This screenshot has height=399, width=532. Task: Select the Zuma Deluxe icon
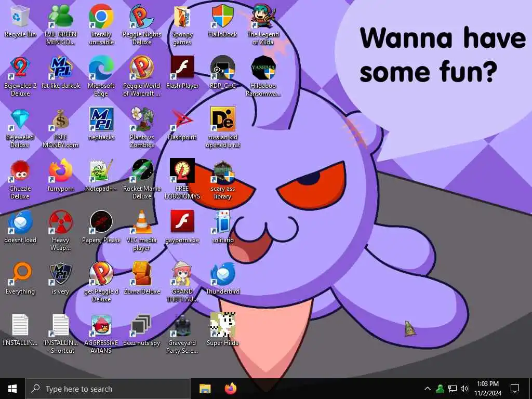142,273
